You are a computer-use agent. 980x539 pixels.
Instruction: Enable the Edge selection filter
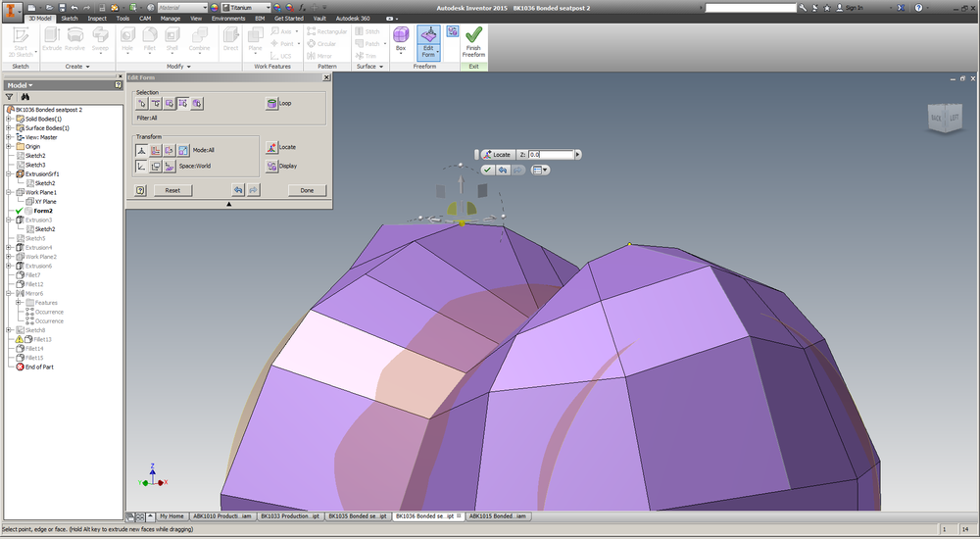click(156, 104)
